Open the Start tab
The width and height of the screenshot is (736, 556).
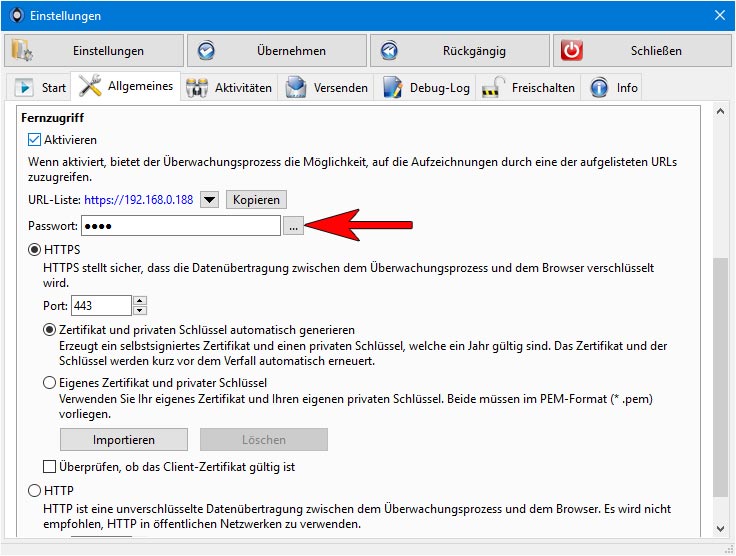[x=39, y=88]
